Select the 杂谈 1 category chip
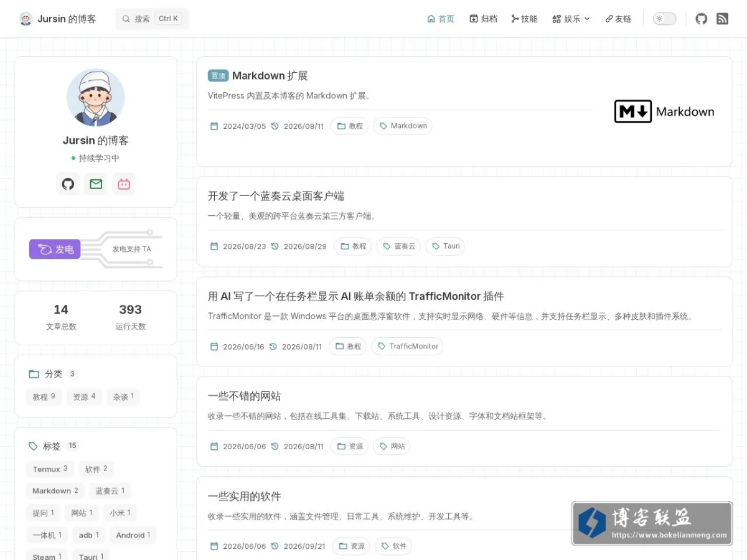The height and width of the screenshot is (560, 747). (123, 396)
